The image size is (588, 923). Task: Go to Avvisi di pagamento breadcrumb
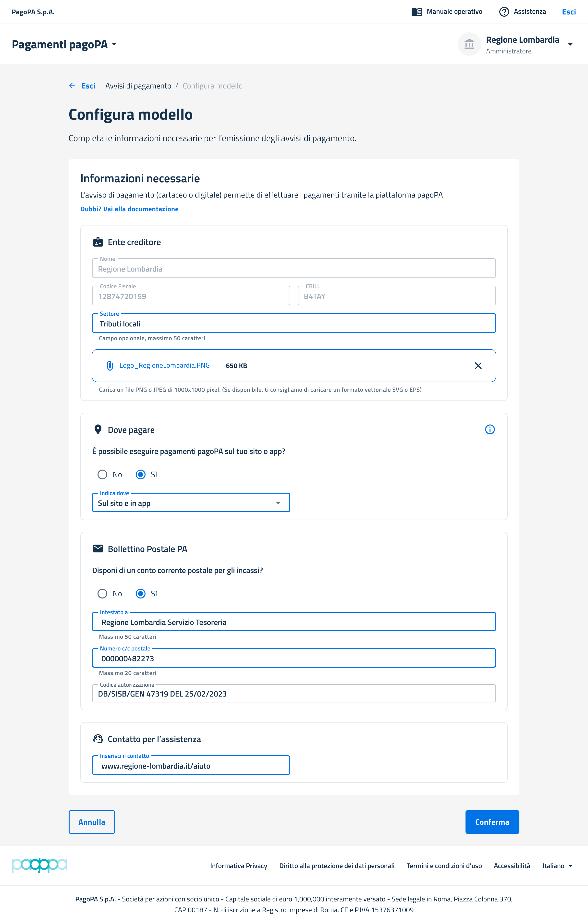(138, 86)
